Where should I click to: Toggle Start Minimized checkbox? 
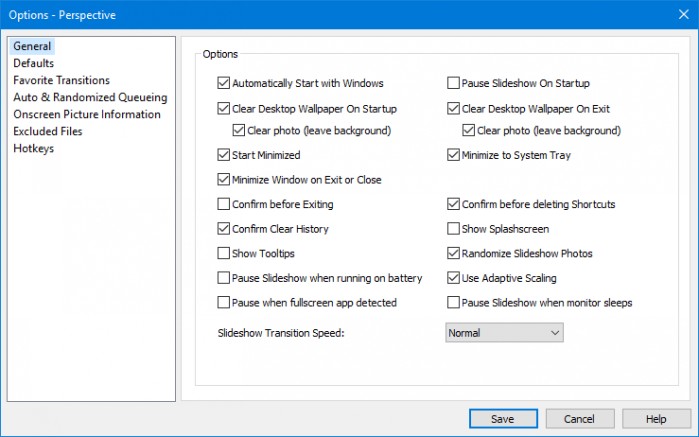pyautogui.click(x=223, y=155)
